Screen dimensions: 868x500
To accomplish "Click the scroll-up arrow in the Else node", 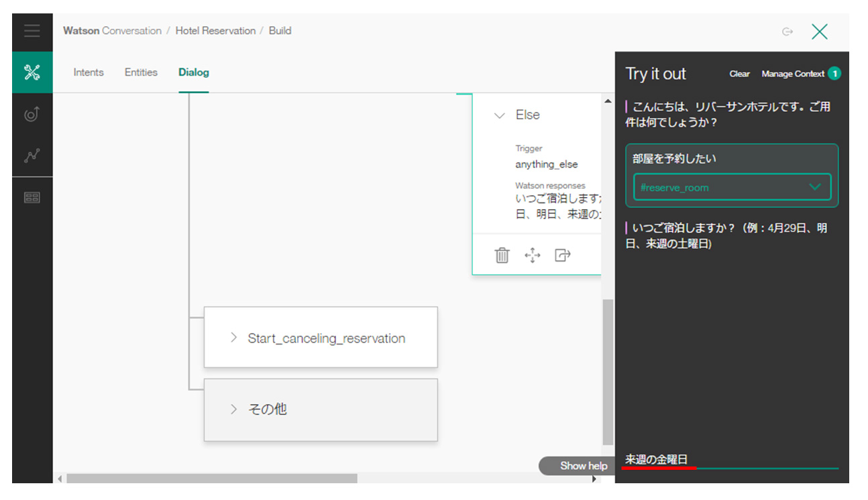I will 608,101.
